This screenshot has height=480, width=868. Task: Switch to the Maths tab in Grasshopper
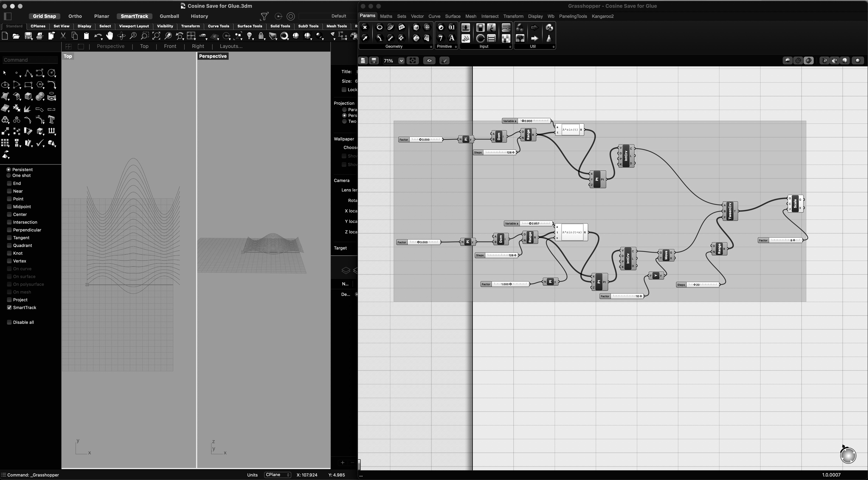(x=386, y=16)
